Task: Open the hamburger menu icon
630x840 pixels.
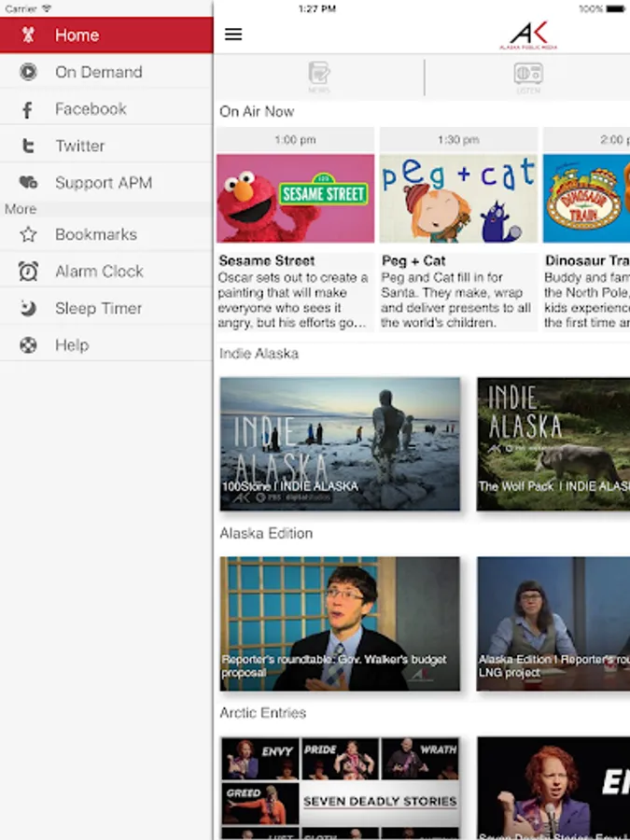Action: [233, 35]
